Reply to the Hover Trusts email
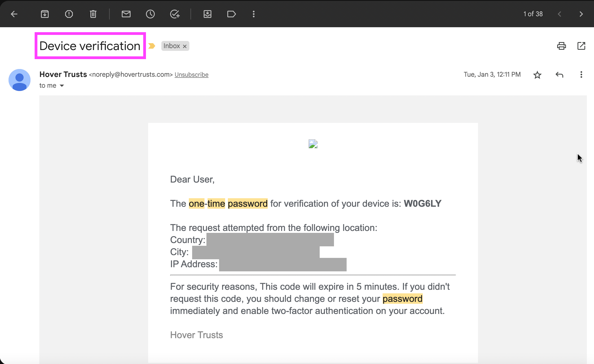Image resolution: width=594 pixels, height=364 pixels. [559, 75]
